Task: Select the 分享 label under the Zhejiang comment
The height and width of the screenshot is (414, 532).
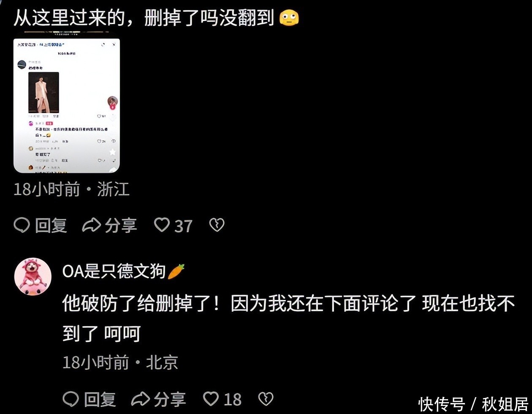Action: 121,225
